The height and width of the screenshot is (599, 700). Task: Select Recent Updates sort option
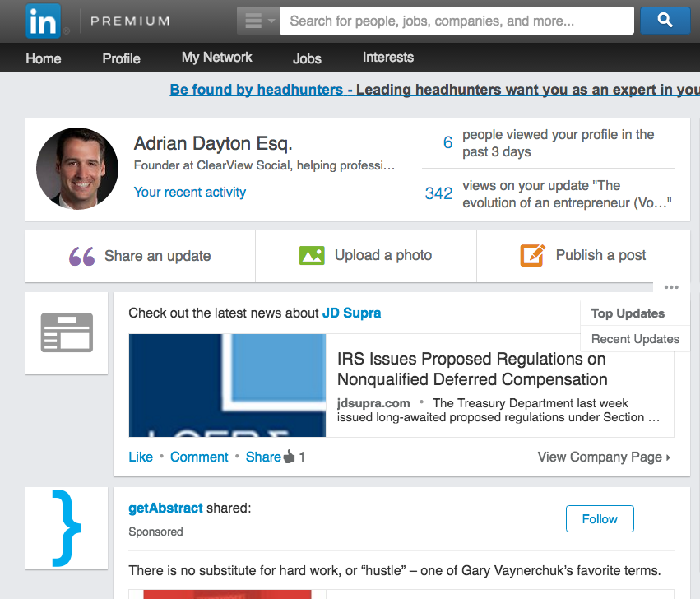click(635, 339)
